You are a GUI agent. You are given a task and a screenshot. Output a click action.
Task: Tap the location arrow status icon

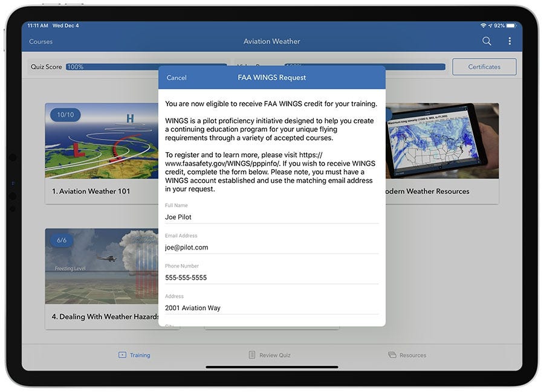point(490,25)
